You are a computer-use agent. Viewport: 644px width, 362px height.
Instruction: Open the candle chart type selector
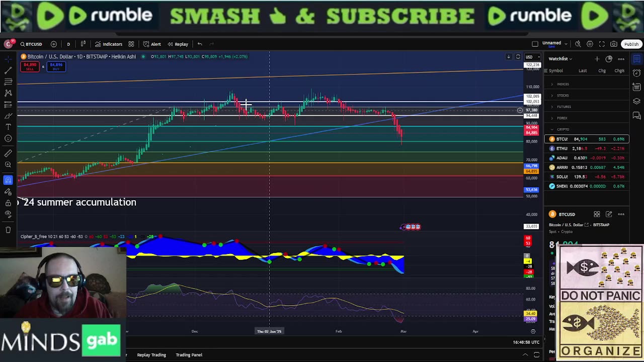83,44
